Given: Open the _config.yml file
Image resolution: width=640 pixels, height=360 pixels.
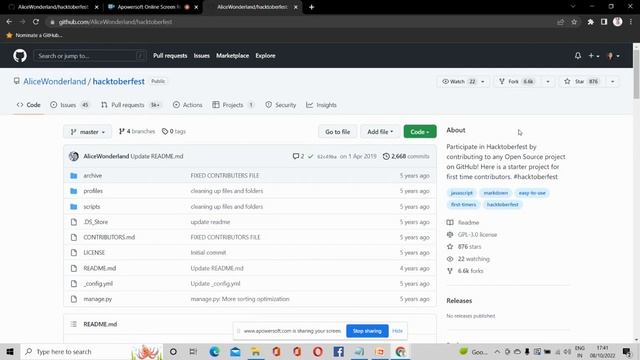Looking at the screenshot, I should [x=98, y=284].
